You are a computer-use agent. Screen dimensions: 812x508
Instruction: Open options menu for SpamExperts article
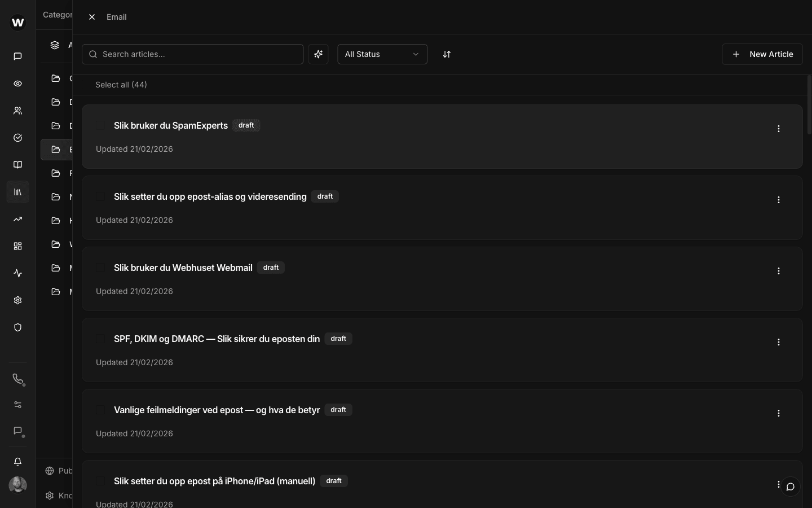click(x=778, y=129)
